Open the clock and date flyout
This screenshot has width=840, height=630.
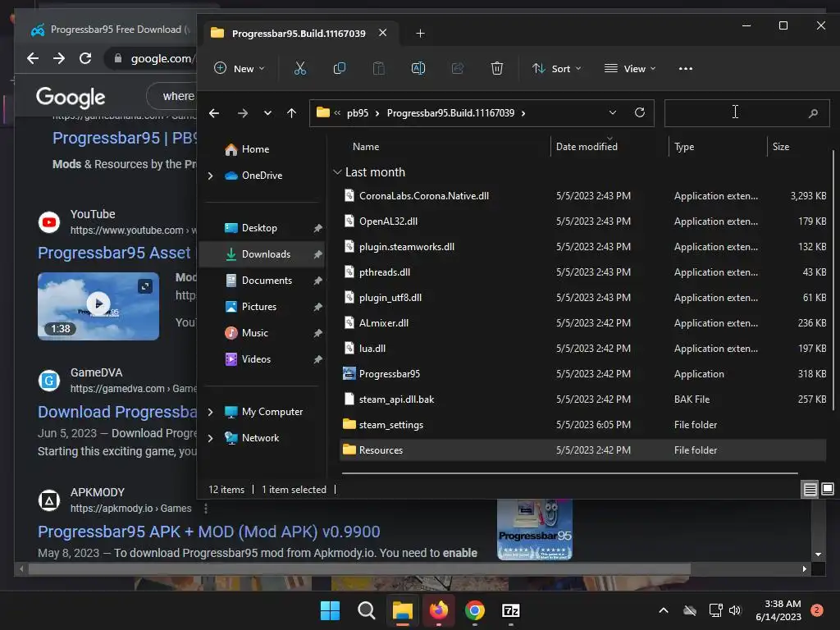[x=778, y=610]
